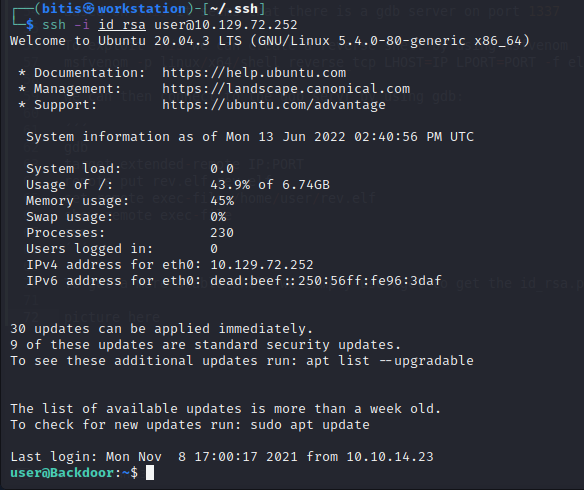
Task: Click the Memory usage value 45%
Action: click(x=222, y=201)
